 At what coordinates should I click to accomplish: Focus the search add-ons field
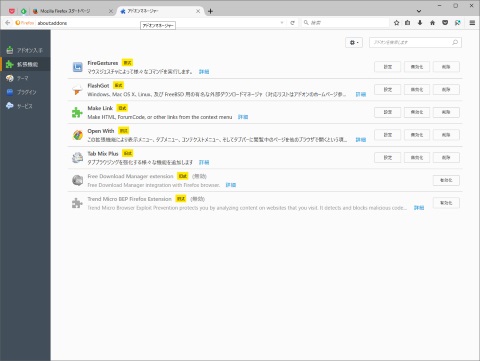pos(415,42)
